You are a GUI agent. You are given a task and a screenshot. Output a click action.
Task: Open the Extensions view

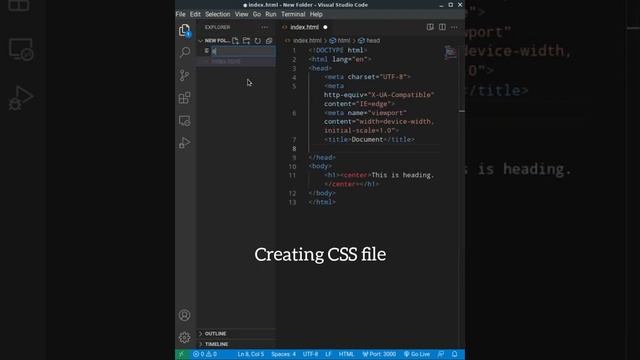click(184, 98)
